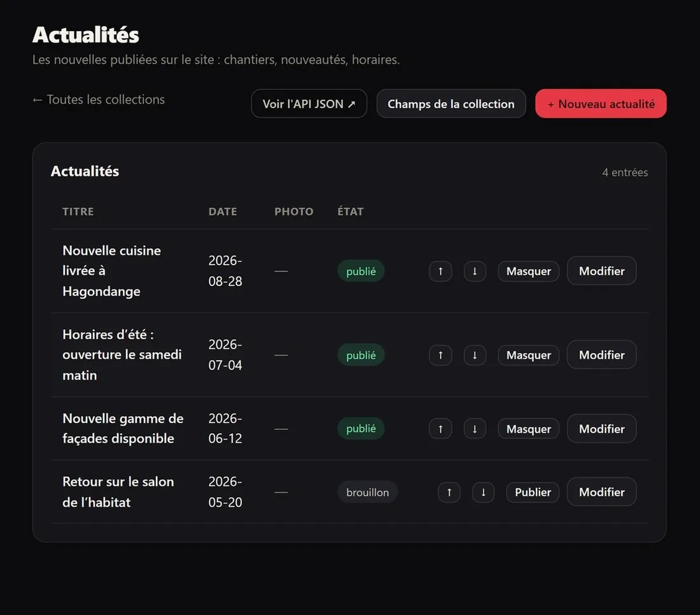This screenshot has width=700, height=615.
Task: Click the DATE column header
Action: pos(223,212)
